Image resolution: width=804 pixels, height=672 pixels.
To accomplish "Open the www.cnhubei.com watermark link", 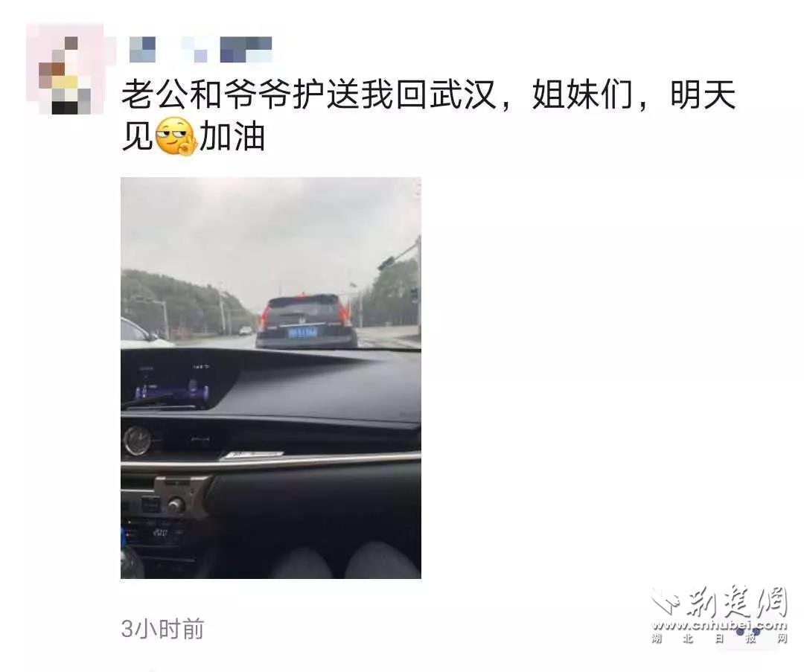I will [x=719, y=625].
